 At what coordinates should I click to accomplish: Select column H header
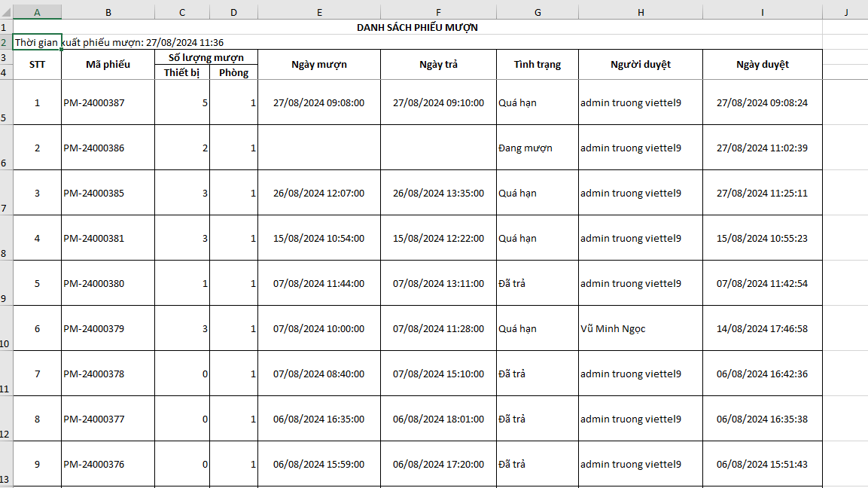click(x=641, y=12)
